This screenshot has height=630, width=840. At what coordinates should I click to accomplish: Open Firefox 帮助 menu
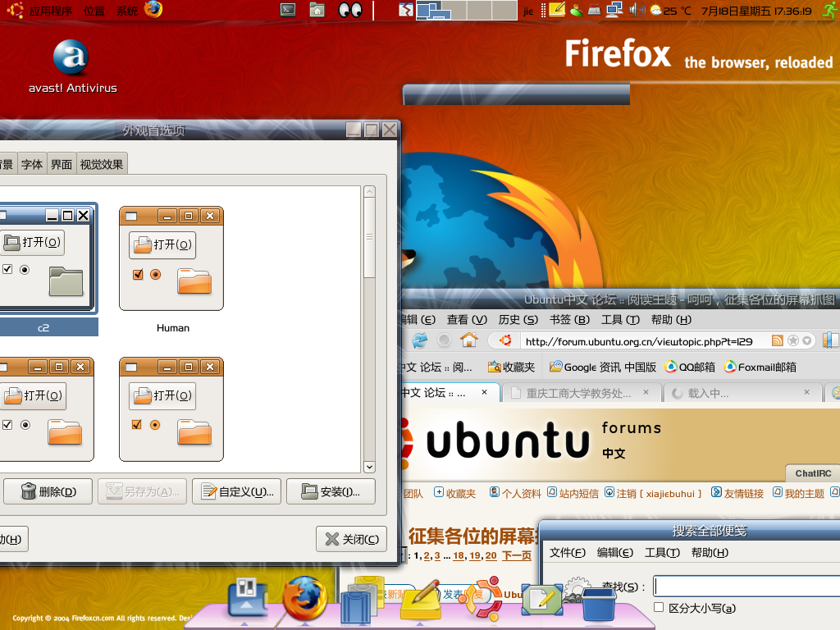pos(671,320)
